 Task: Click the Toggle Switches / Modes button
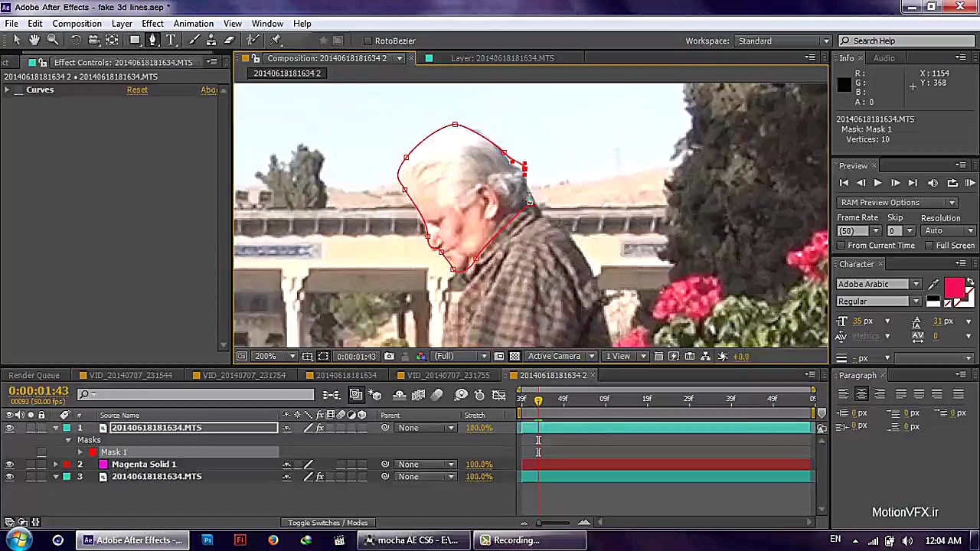pos(328,522)
